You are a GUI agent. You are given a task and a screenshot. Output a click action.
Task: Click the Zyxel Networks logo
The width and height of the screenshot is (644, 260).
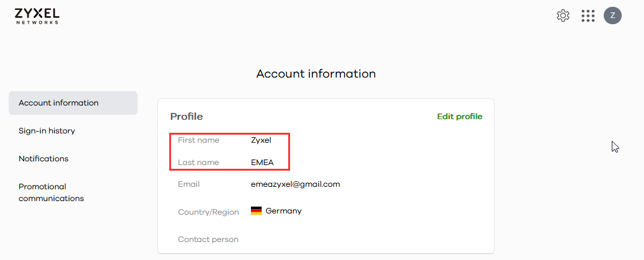(x=37, y=16)
